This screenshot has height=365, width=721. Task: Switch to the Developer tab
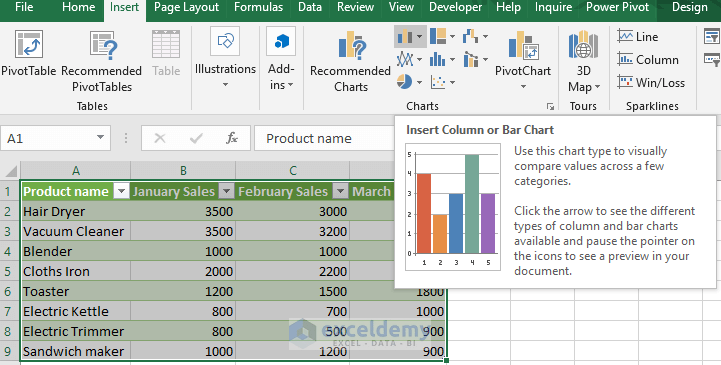point(455,7)
